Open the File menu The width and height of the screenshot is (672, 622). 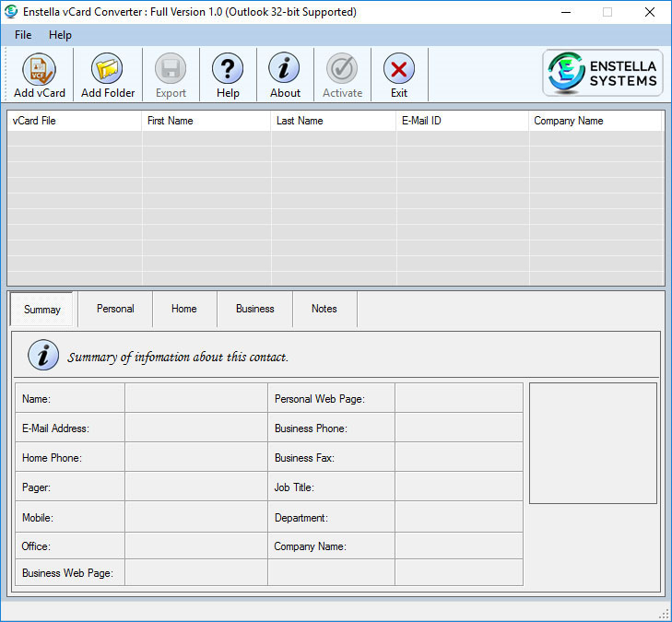click(23, 35)
